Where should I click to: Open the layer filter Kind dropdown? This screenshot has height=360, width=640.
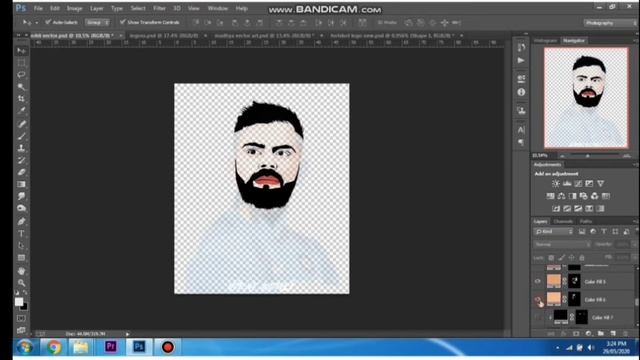pos(553,231)
